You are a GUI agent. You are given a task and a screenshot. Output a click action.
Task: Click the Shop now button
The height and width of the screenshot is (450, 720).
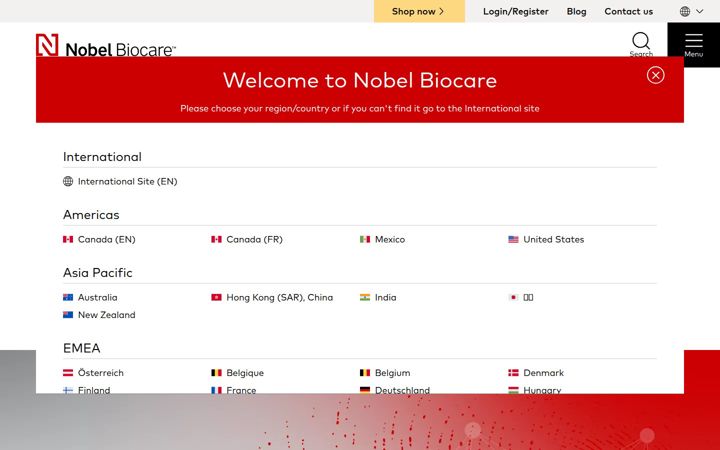(x=419, y=11)
